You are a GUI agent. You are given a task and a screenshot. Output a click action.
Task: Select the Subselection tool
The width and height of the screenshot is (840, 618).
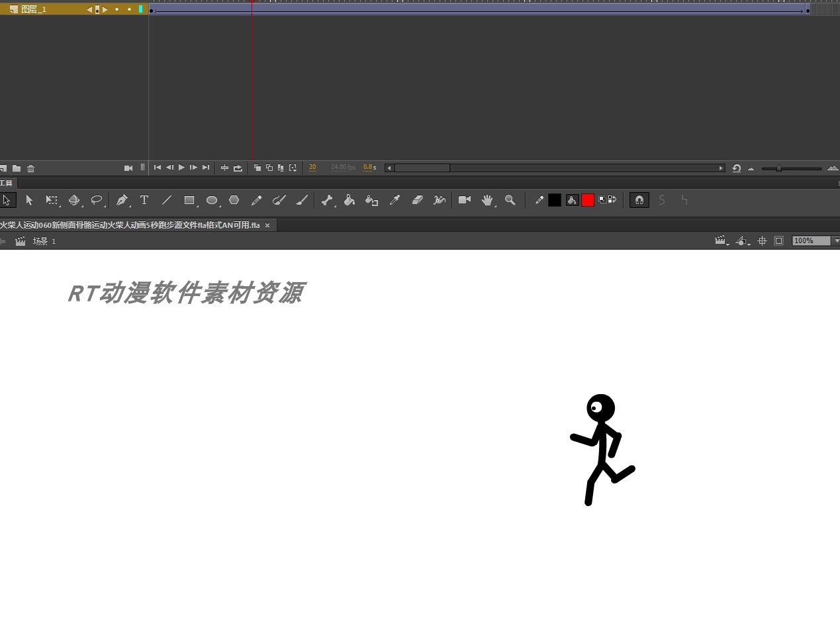(x=29, y=200)
